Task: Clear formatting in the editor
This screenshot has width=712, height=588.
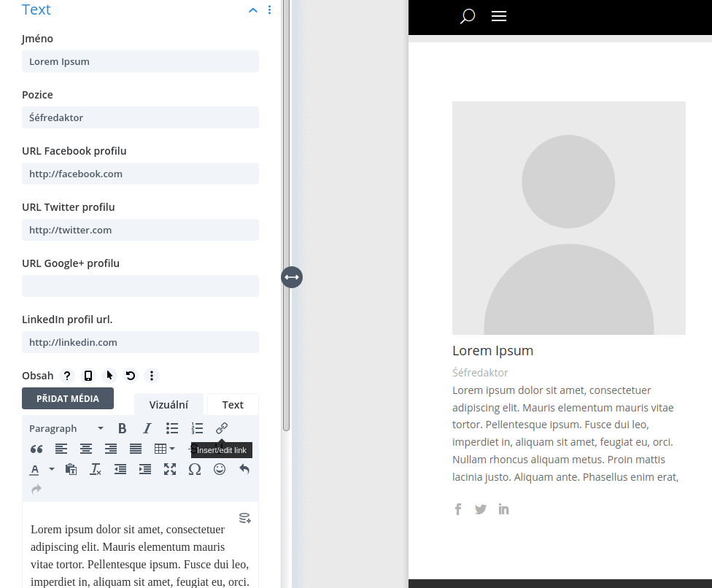Action: 96,470
